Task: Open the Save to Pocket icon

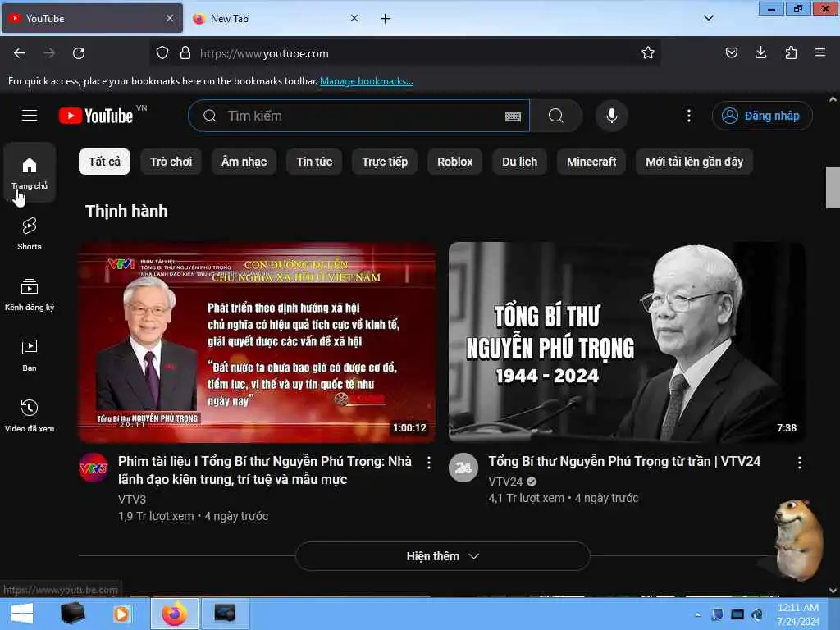Action: tap(731, 52)
